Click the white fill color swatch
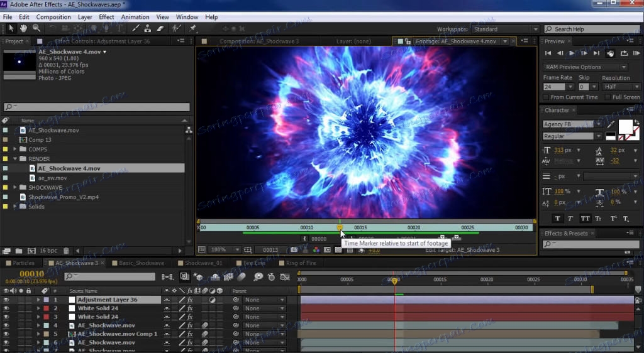The height and width of the screenshot is (353, 644). (x=625, y=127)
